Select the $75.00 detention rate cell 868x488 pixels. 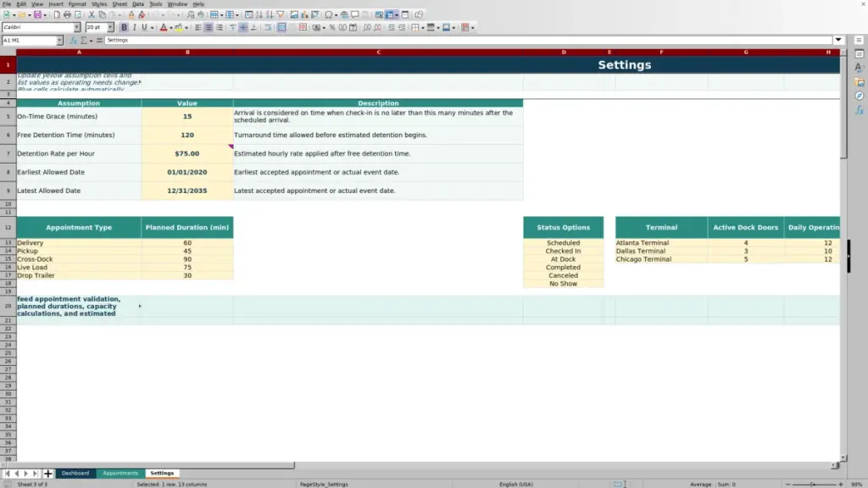tap(187, 154)
